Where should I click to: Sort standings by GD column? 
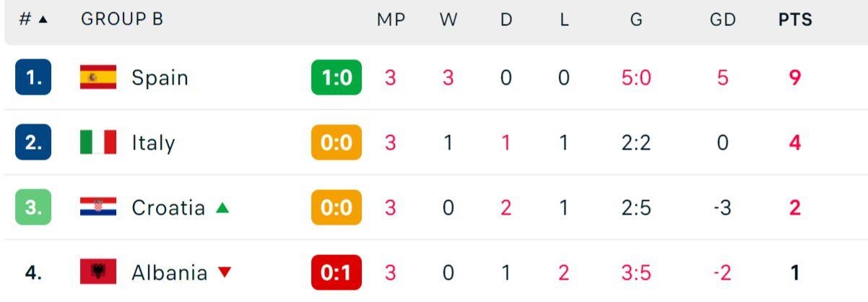(x=723, y=20)
